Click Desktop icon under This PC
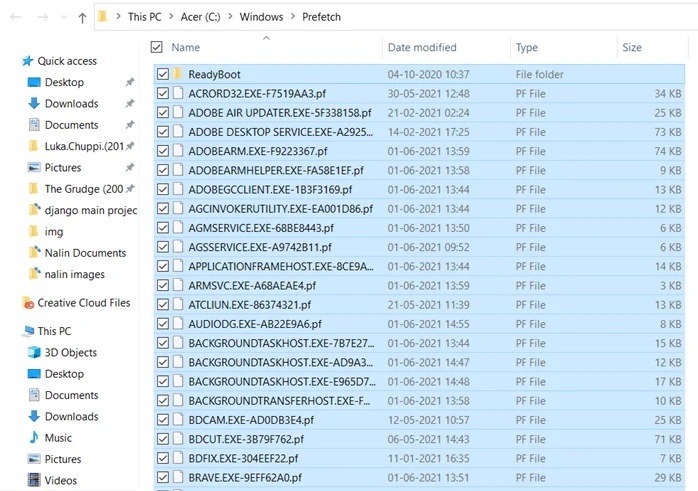This screenshot has height=491, width=698. click(x=34, y=373)
